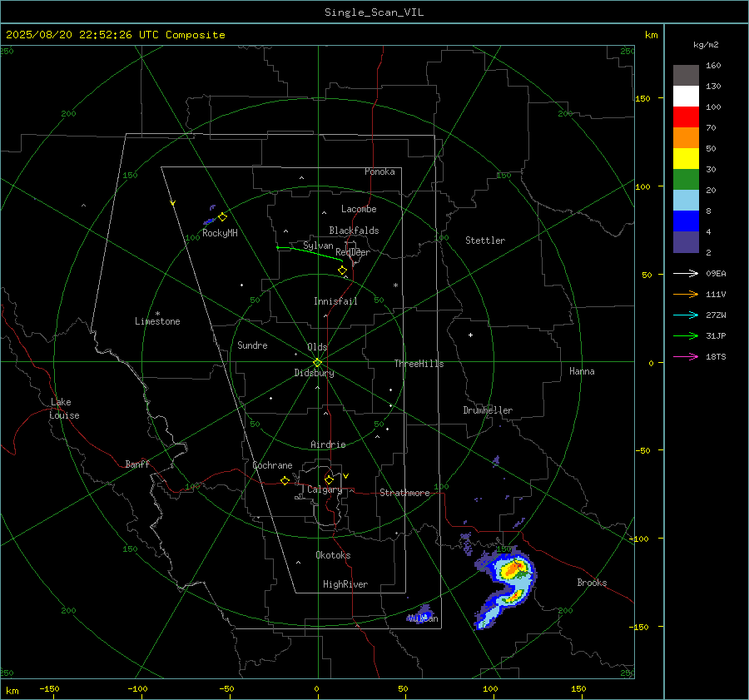Click the green 31JP arrow legend icon
The image size is (749, 700).
click(686, 336)
